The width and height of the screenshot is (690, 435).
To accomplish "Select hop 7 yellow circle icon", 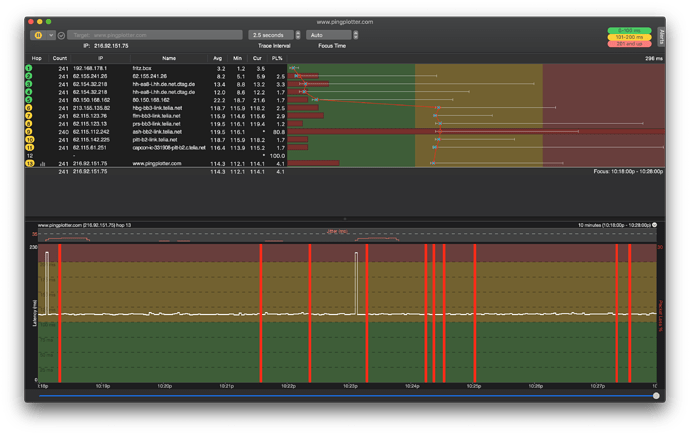I will tap(29, 116).
